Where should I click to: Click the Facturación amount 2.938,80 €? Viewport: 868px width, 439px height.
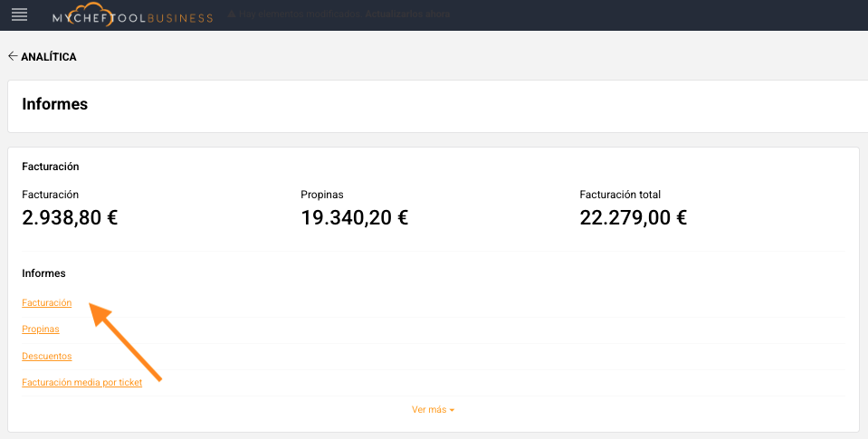click(x=70, y=217)
